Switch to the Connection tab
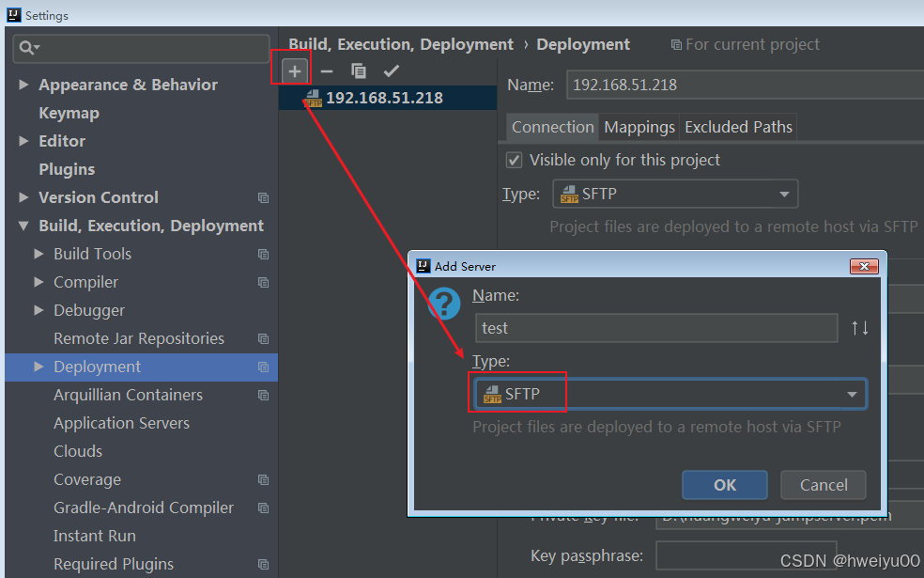The width and height of the screenshot is (924, 578). coord(553,128)
